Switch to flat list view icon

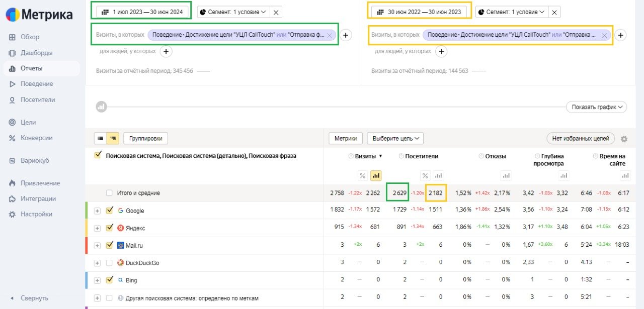click(100, 138)
